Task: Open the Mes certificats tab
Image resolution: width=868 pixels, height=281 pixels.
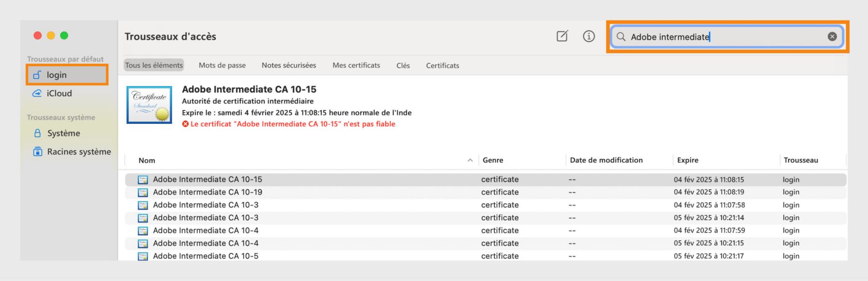Action: pyautogui.click(x=356, y=65)
